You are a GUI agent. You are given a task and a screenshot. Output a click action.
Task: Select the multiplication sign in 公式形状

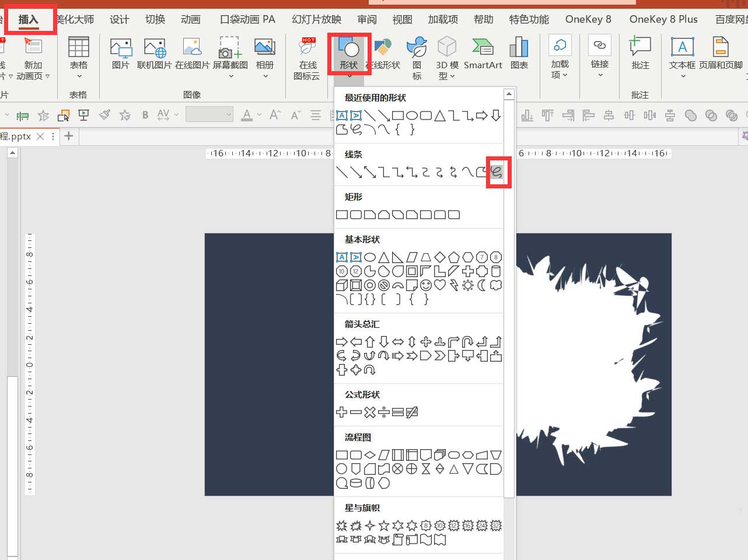[x=370, y=412]
